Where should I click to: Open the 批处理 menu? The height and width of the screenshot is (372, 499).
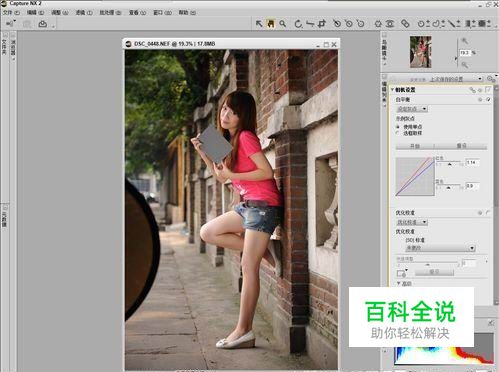pyautogui.click(x=110, y=13)
